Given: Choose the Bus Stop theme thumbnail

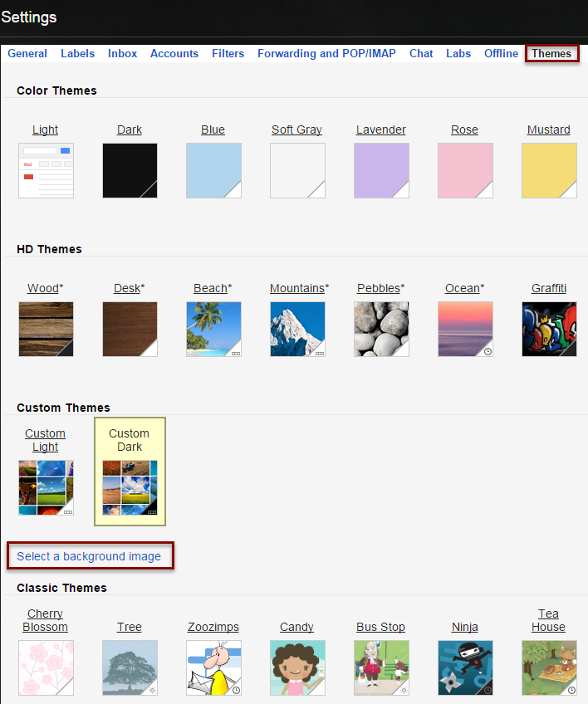Looking at the screenshot, I should coord(381,667).
